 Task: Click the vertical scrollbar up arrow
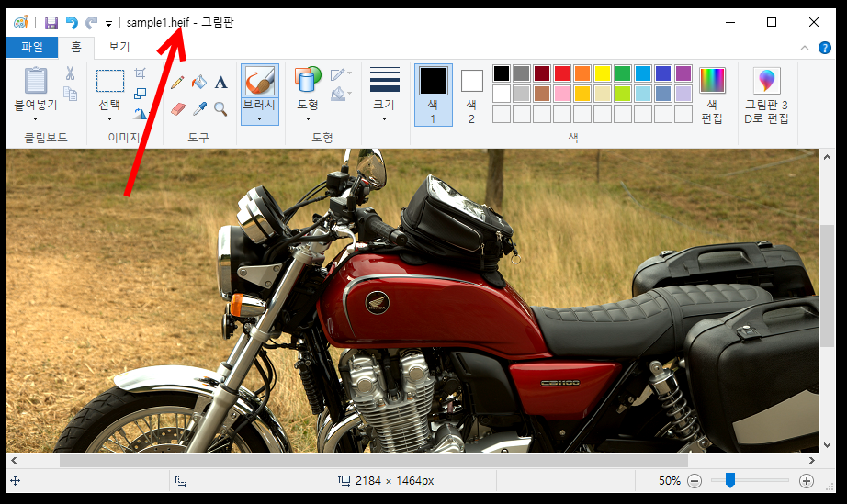coord(827,157)
